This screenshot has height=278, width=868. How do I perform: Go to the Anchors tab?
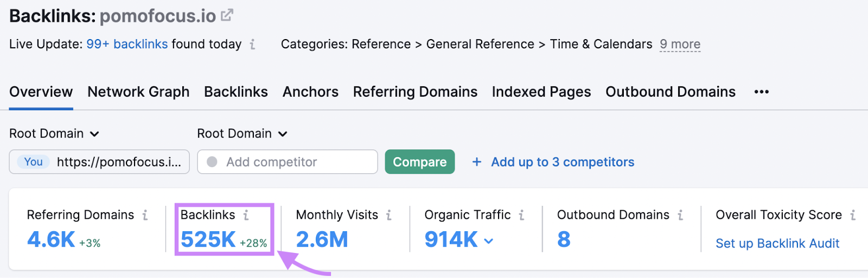pyautogui.click(x=310, y=92)
